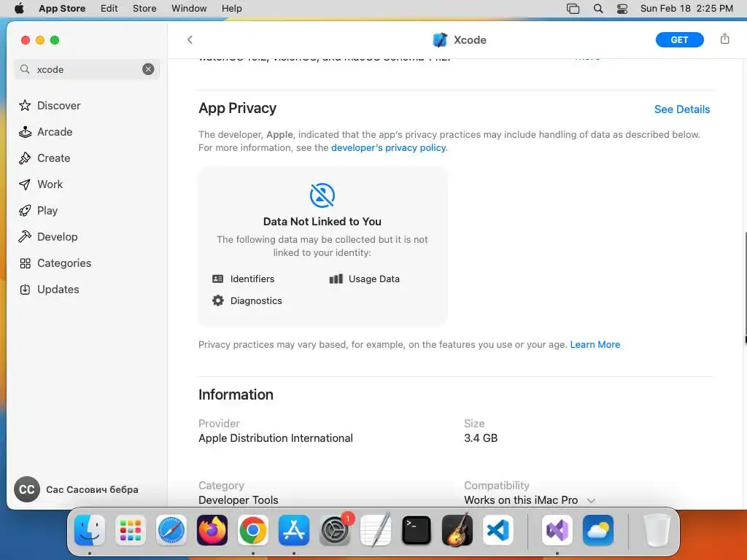This screenshot has height=560, width=747.
Task: Open the Arcade sidebar section
Action: tap(46, 132)
